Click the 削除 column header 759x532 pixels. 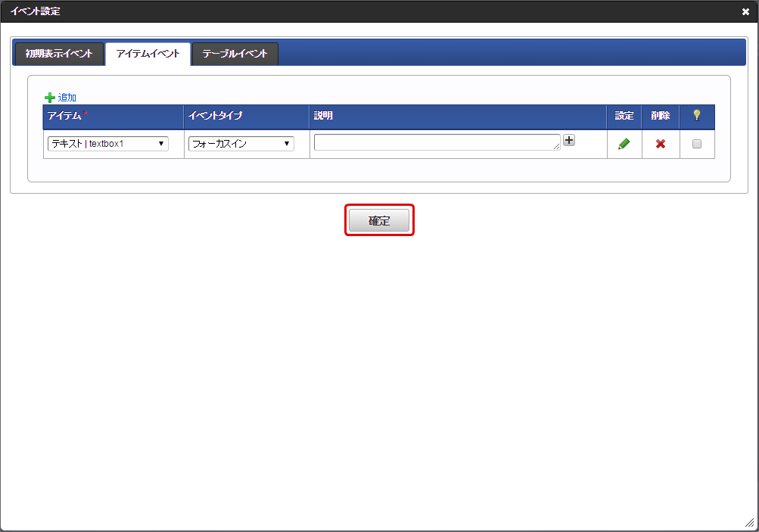[661, 117]
